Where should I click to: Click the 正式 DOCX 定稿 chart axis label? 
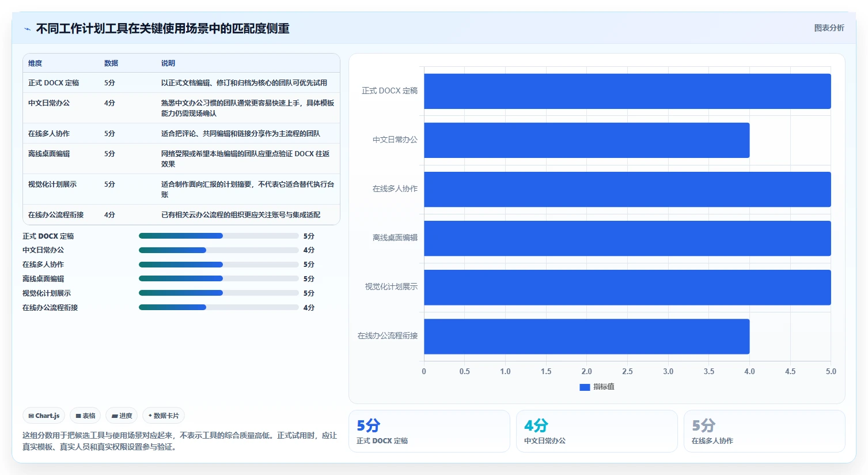point(389,91)
